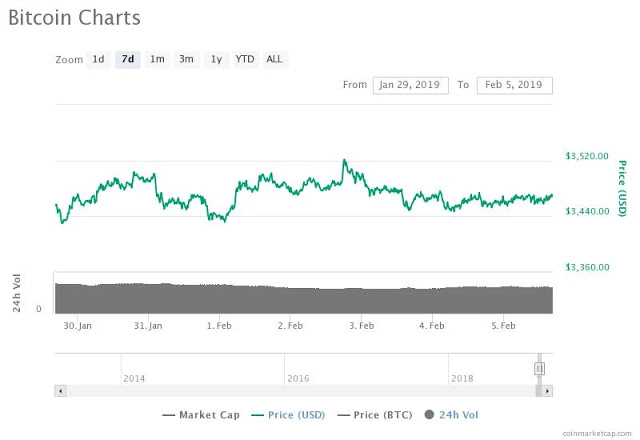This screenshot has width=640, height=440.
Task: Click 2016 on the navigator timeline
Action: [298, 379]
